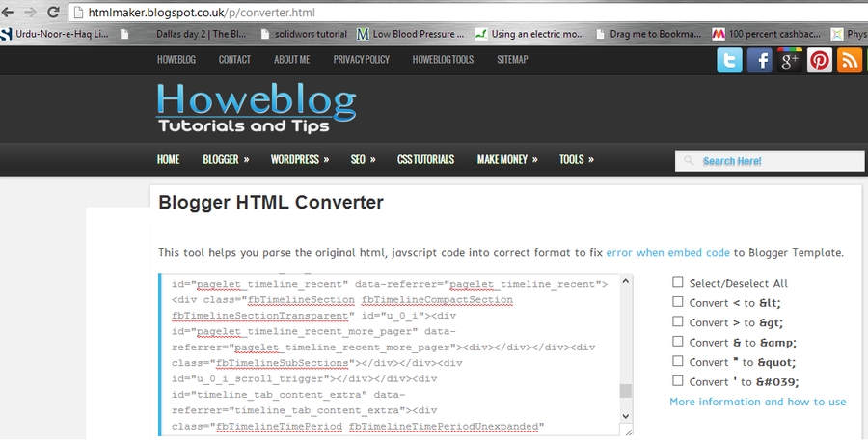Open the Google Plus icon
The width and height of the screenshot is (868, 445).
coord(790,60)
